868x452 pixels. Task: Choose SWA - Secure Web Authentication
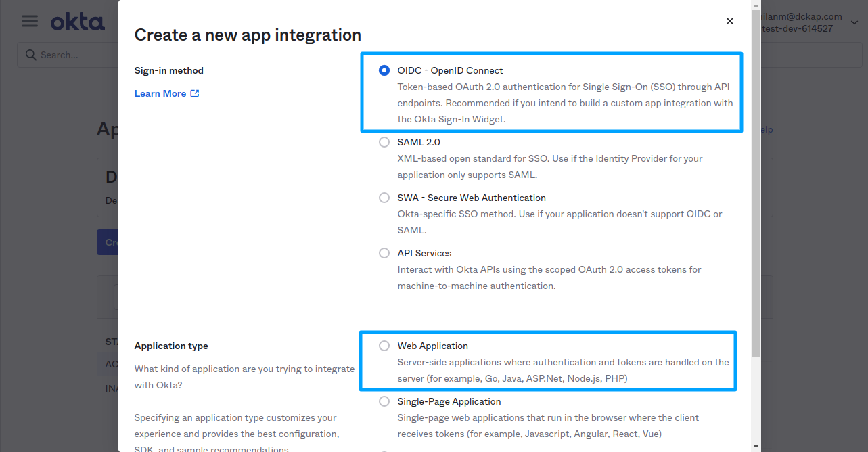click(x=384, y=198)
